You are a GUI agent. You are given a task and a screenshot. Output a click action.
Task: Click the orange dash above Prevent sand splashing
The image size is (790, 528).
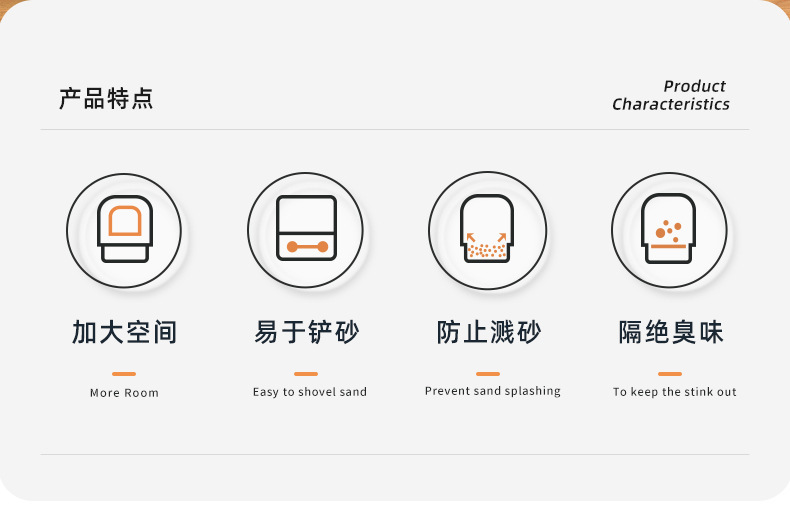click(x=488, y=374)
